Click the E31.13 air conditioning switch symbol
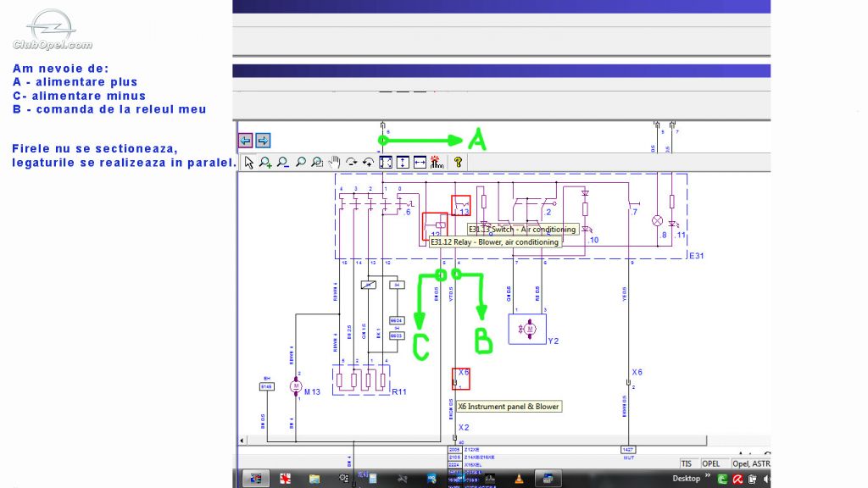This screenshot has width=868, height=488. pos(461,206)
